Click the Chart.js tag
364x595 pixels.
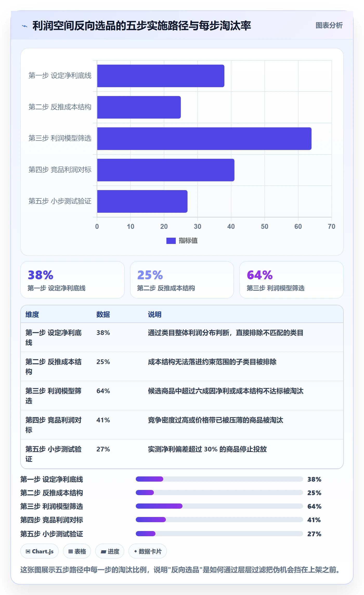tap(40, 551)
